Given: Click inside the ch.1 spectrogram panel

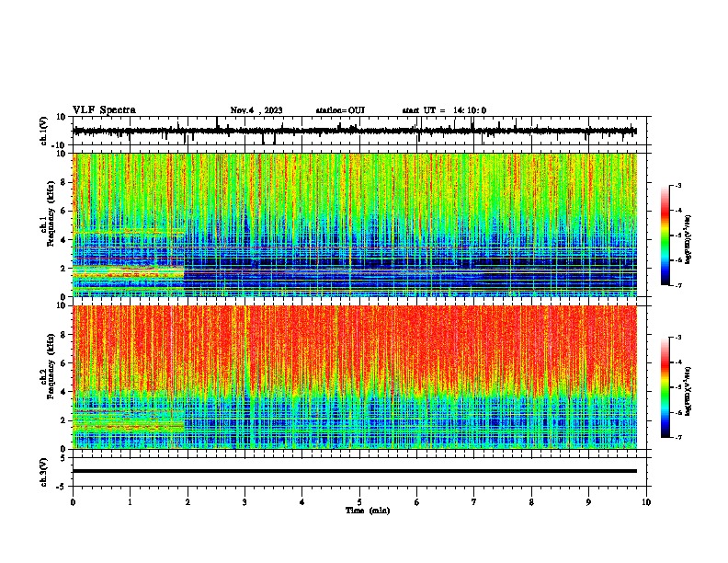Looking at the screenshot, I should (x=354, y=224).
